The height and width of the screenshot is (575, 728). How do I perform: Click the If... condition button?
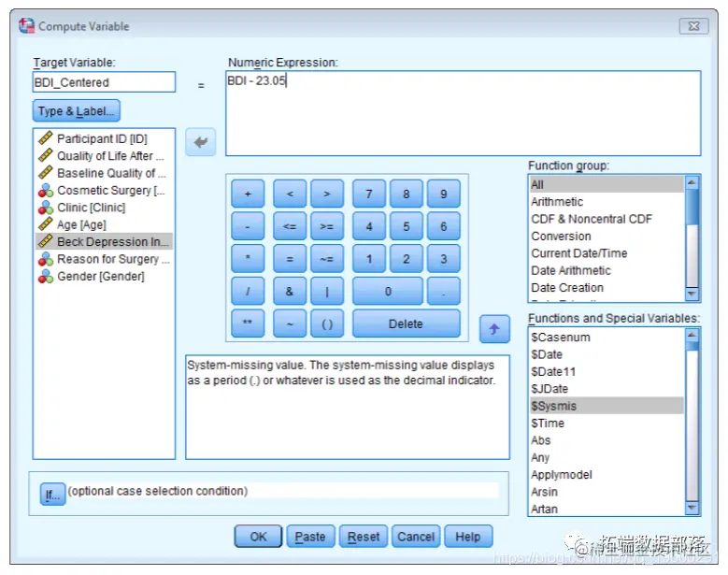click(52, 495)
